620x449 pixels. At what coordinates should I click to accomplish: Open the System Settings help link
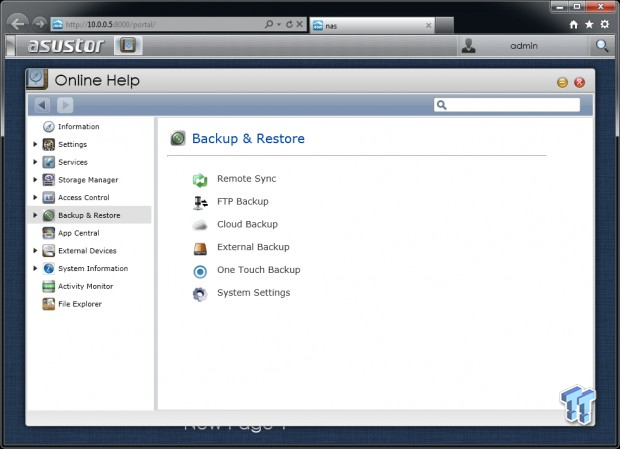click(x=253, y=292)
